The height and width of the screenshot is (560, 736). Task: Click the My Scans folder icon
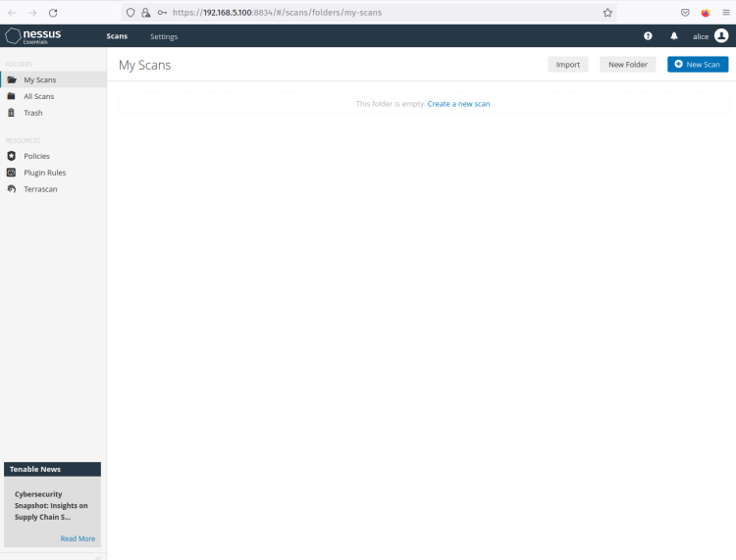[x=12, y=79]
